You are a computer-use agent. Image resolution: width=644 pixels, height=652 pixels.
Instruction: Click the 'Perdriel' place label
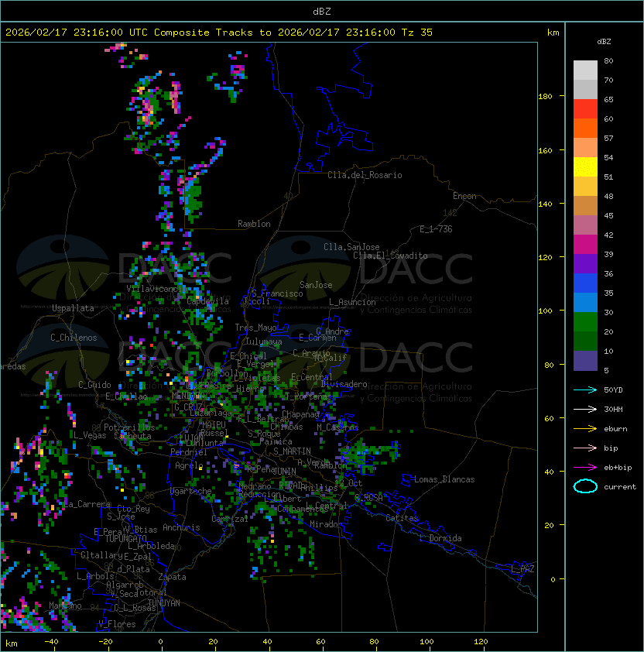click(189, 452)
